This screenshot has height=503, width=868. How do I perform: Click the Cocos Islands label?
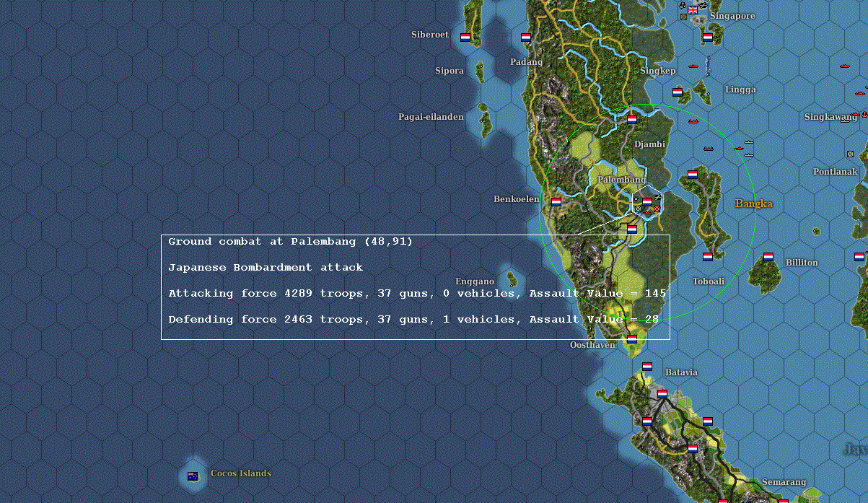coord(241,473)
